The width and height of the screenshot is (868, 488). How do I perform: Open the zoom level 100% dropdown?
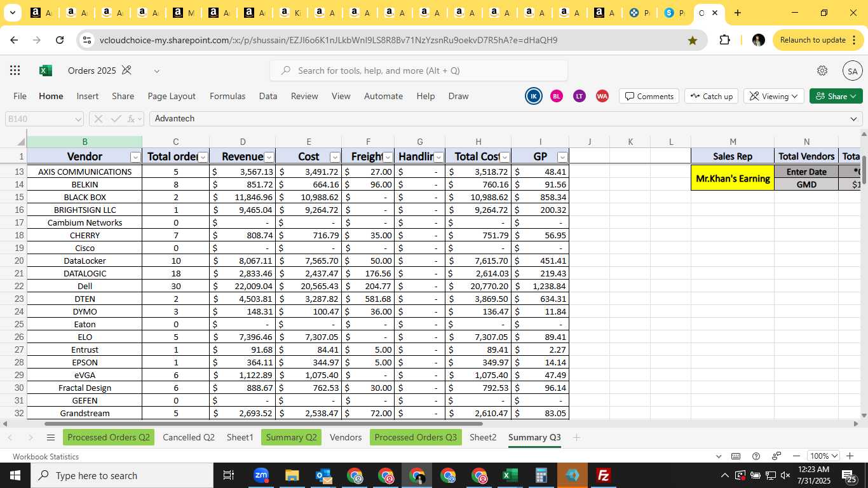[x=824, y=456]
